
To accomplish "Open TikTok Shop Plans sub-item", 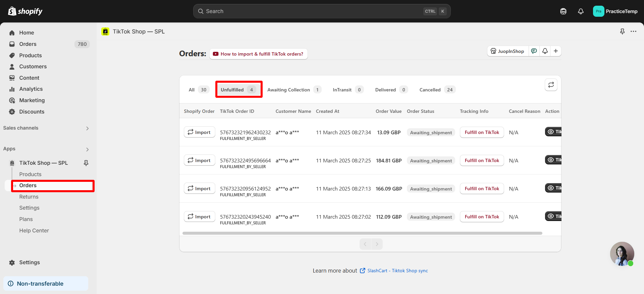I will tap(26, 219).
